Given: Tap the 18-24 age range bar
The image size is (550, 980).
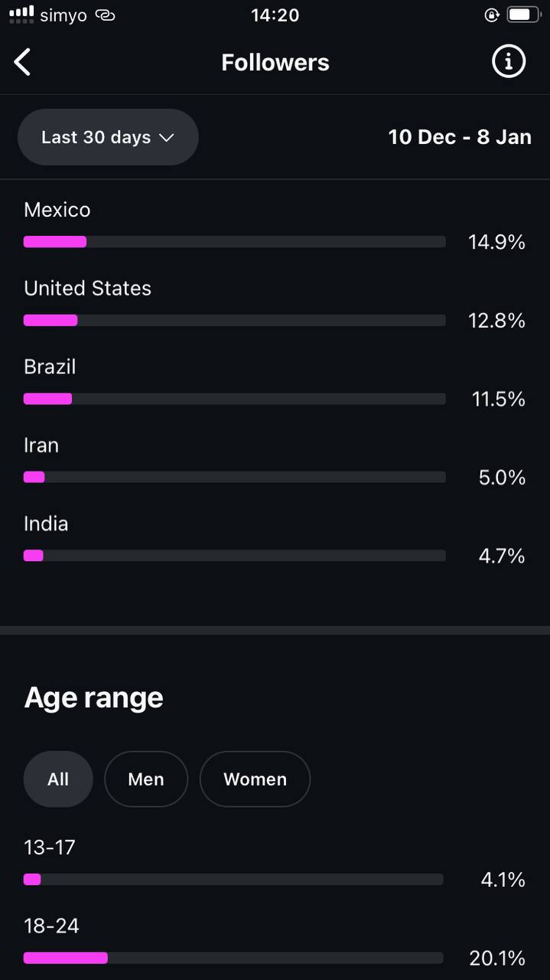Looking at the screenshot, I should [x=233, y=958].
